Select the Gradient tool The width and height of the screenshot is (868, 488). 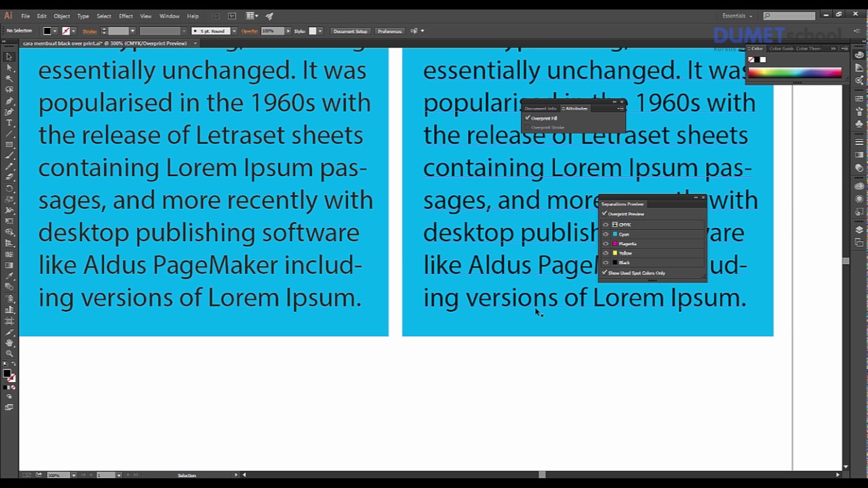(9, 266)
